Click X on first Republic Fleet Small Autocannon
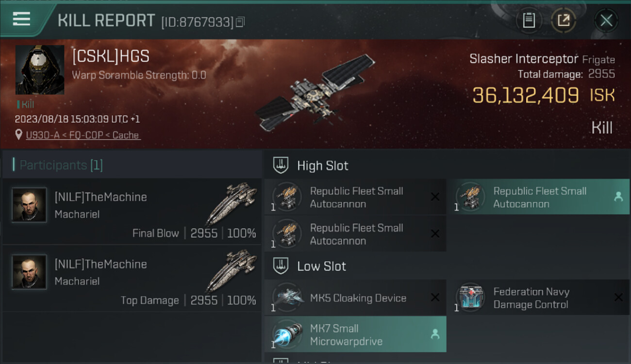This screenshot has height=364, width=631. point(435,197)
